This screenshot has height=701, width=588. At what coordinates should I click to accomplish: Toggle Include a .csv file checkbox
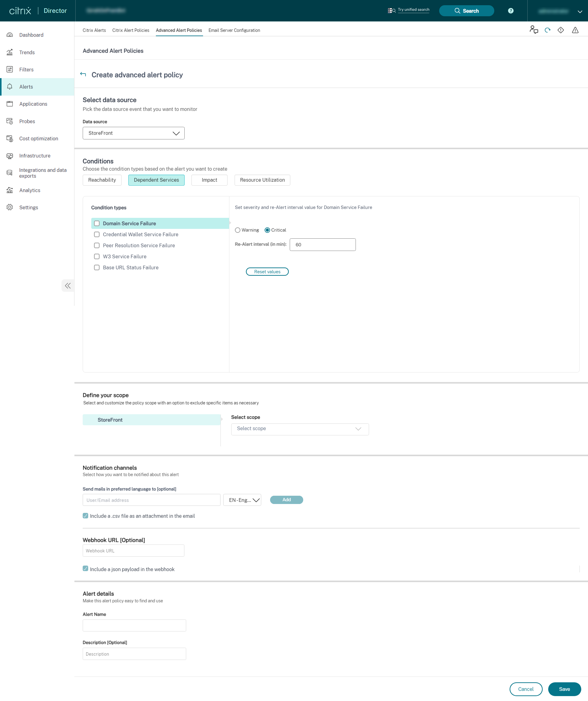(x=86, y=515)
